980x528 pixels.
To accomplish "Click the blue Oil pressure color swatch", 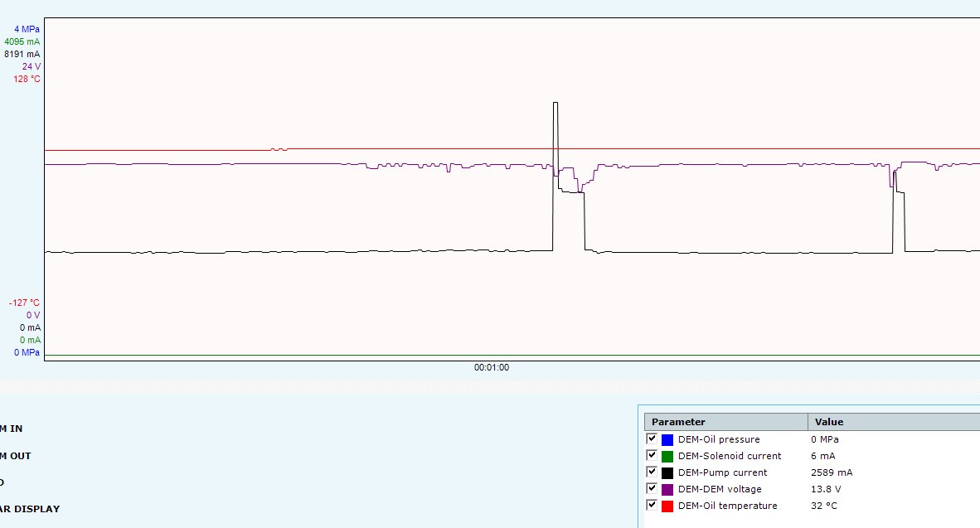I will coord(667,439).
